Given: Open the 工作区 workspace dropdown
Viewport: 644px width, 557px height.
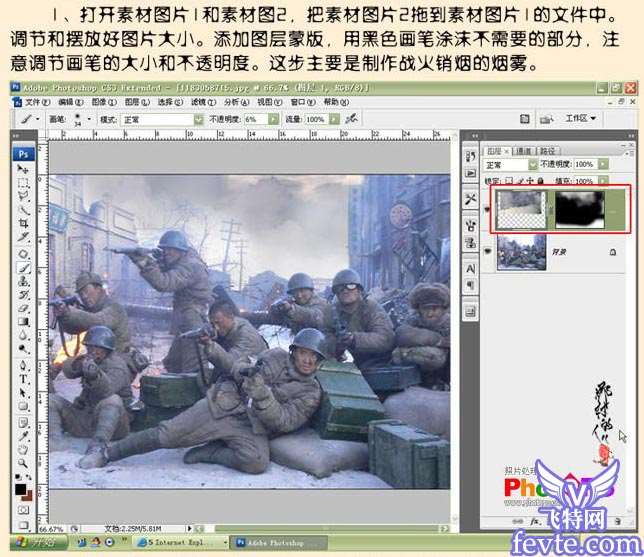Looking at the screenshot, I should (581, 118).
